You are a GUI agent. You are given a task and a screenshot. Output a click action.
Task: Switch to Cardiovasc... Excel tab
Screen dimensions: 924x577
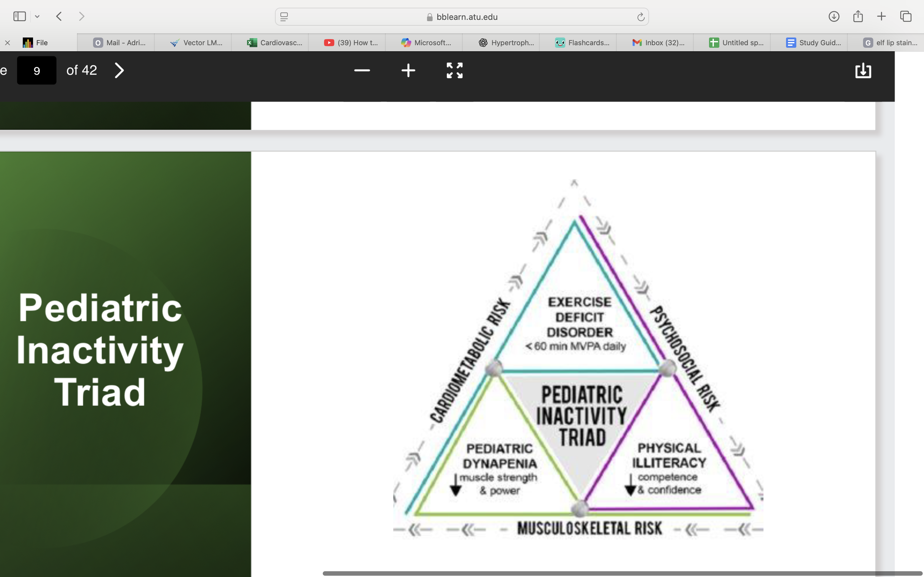[x=274, y=43]
